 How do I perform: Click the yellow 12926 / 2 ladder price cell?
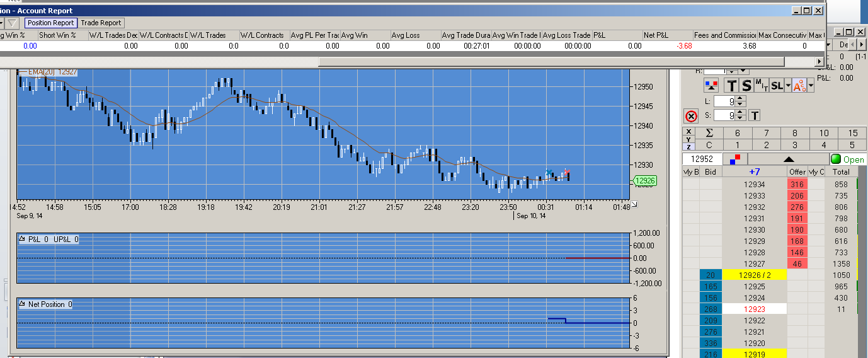click(755, 275)
